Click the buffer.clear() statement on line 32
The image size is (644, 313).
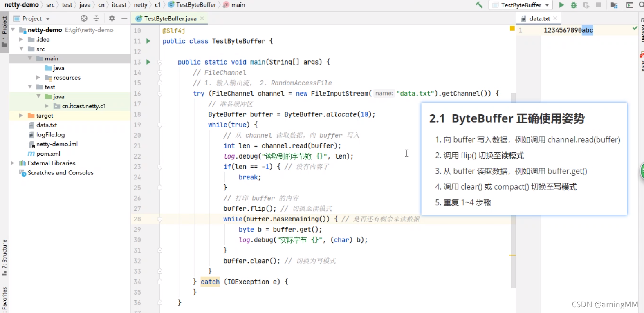[x=252, y=261]
